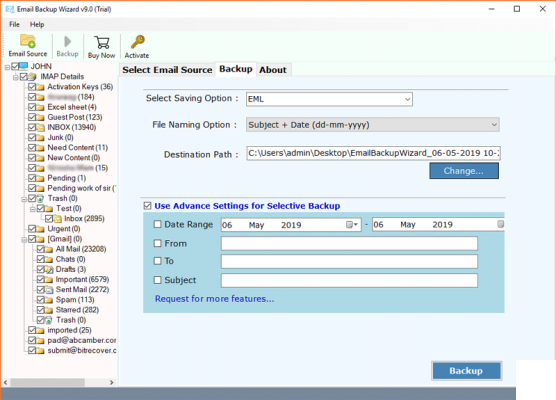Open the Request for more features link
556x400 pixels.
click(x=215, y=299)
